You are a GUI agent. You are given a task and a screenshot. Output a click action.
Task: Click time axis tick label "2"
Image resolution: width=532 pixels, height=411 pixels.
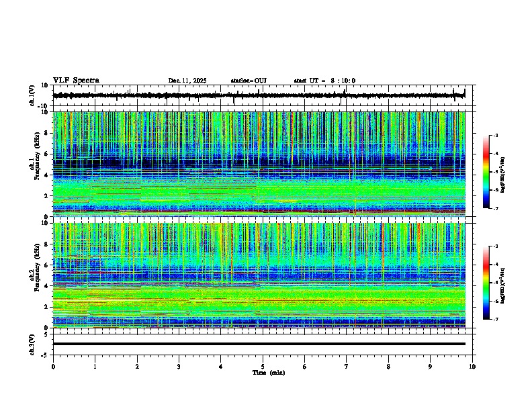pyautogui.click(x=137, y=367)
